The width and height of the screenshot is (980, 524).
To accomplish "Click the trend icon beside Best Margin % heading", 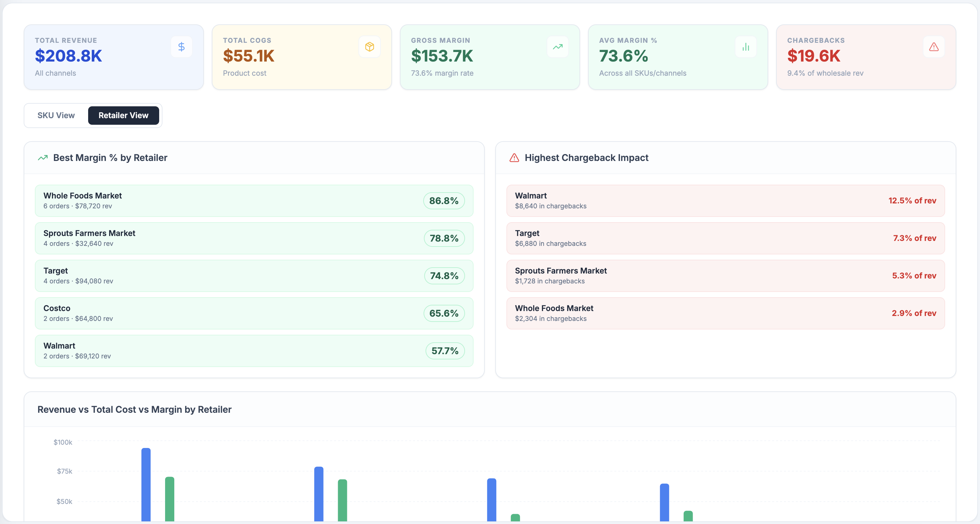I will 43,158.
